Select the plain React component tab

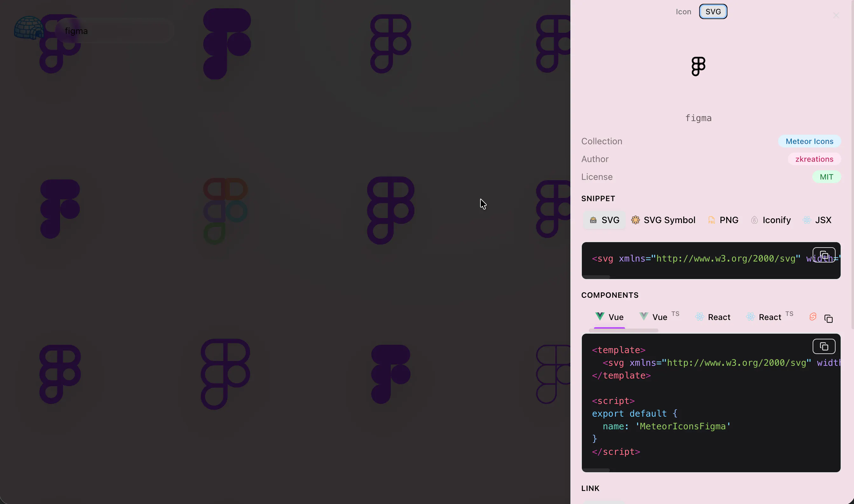pos(712,317)
